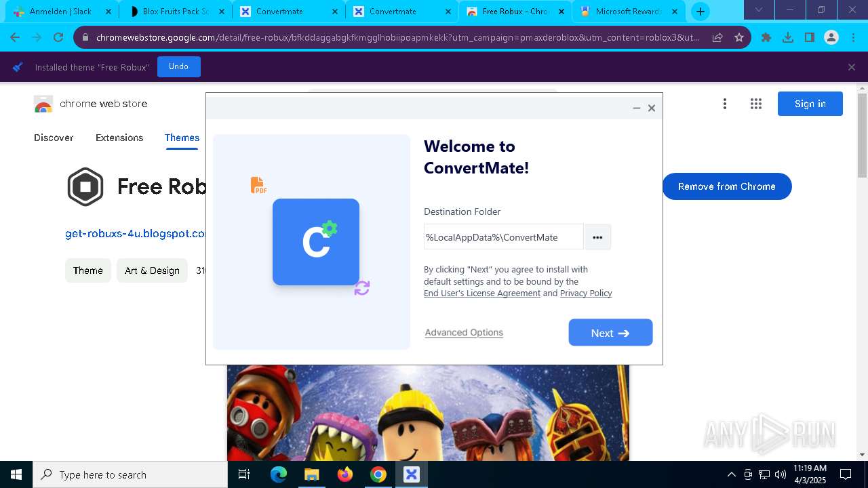
Task: Open a new browser tab
Action: [701, 12]
